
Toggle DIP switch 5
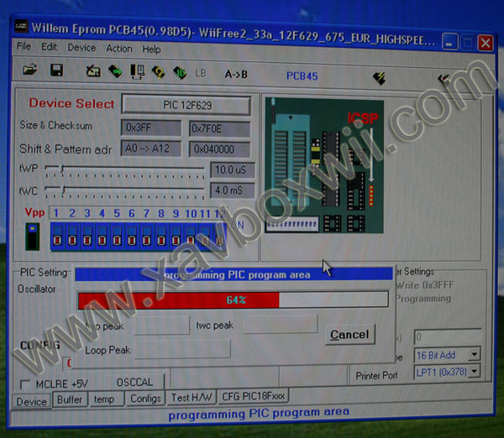click(x=117, y=237)
